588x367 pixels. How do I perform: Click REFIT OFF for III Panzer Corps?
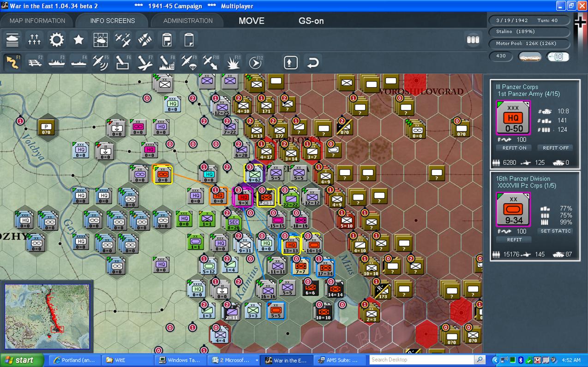tap(555, 148)
